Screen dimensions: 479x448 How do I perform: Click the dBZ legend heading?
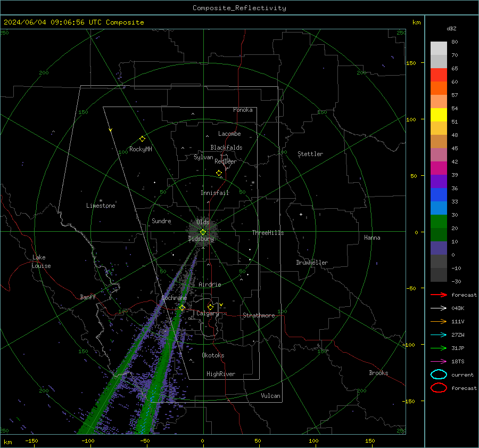451,28
